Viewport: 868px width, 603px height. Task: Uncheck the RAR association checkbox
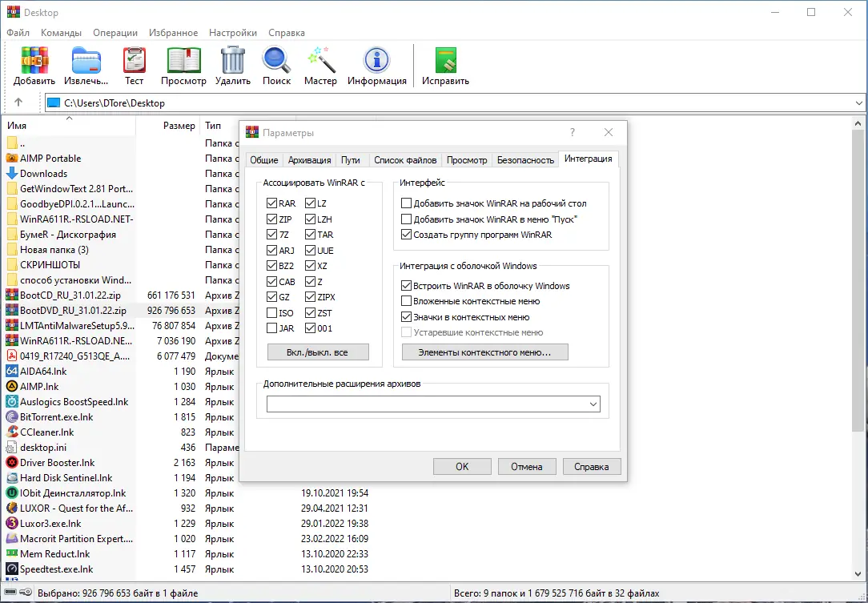coord(271,203)
